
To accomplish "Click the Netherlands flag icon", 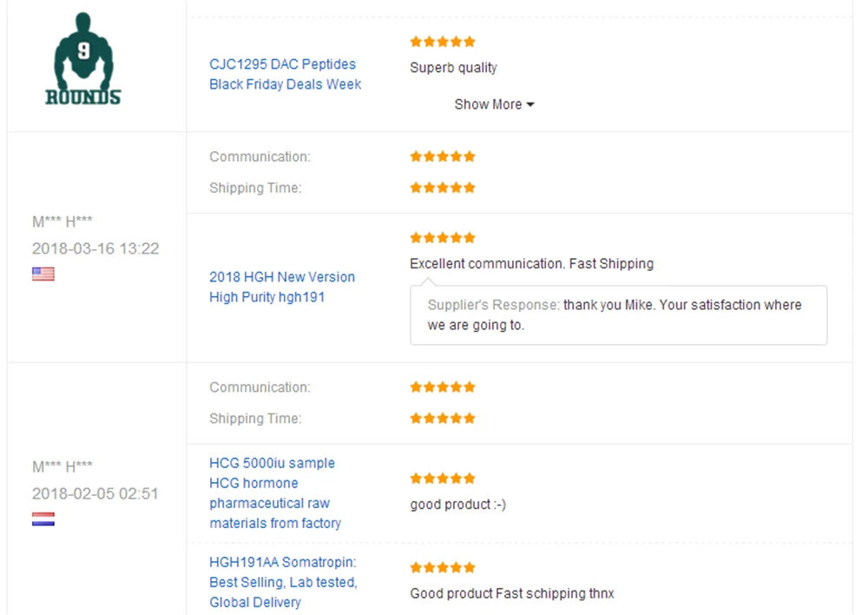I will coord(43,519).
